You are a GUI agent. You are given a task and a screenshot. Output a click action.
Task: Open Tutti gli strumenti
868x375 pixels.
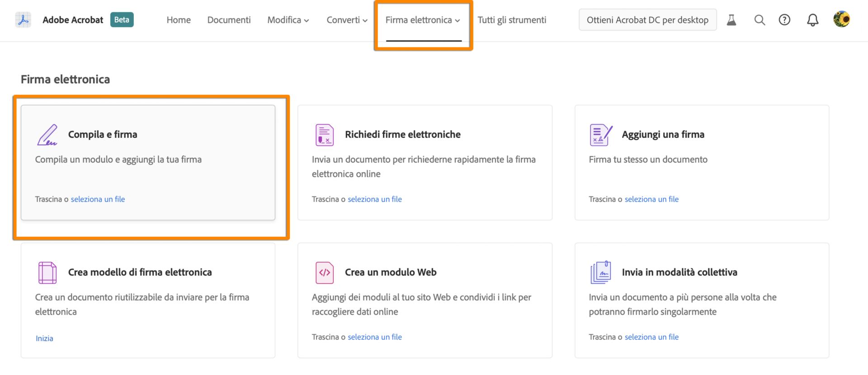(512, 20)
